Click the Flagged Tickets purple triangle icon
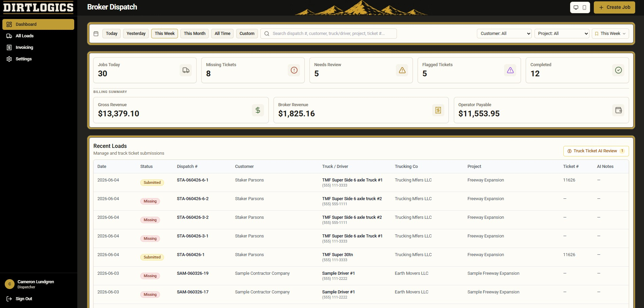644x308 pixels. point(510,70)
